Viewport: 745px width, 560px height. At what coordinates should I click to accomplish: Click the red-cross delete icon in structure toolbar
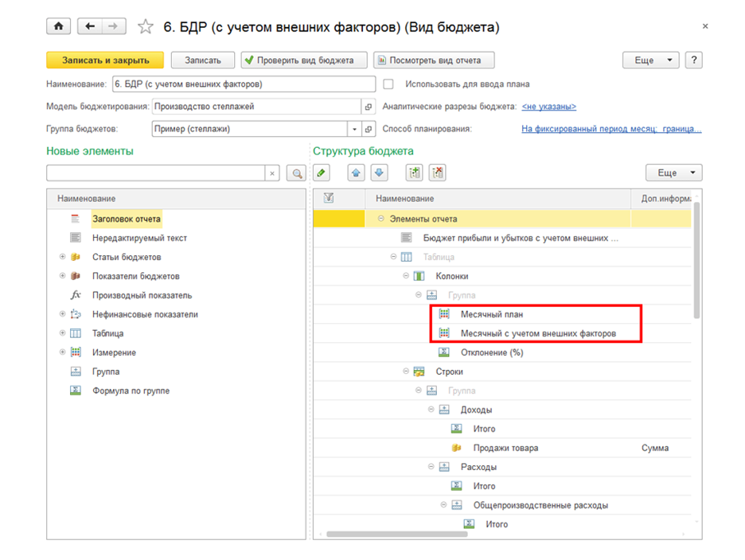[x=437, y=173]
